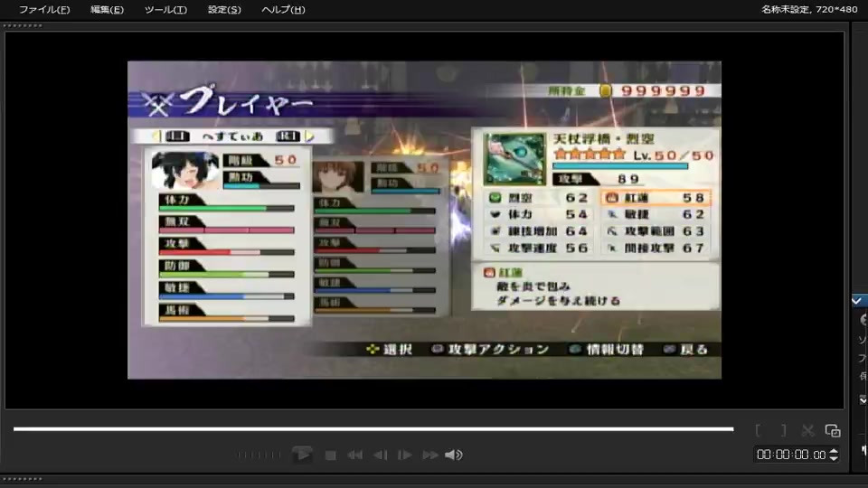This screenshot has width=868, height=488.
Task: Jump to the end with the fast-forward button
Action: 430,455
